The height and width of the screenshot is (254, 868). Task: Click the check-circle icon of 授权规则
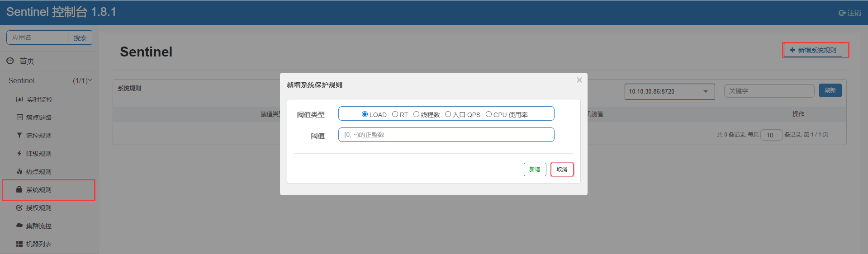pos(19,207)
